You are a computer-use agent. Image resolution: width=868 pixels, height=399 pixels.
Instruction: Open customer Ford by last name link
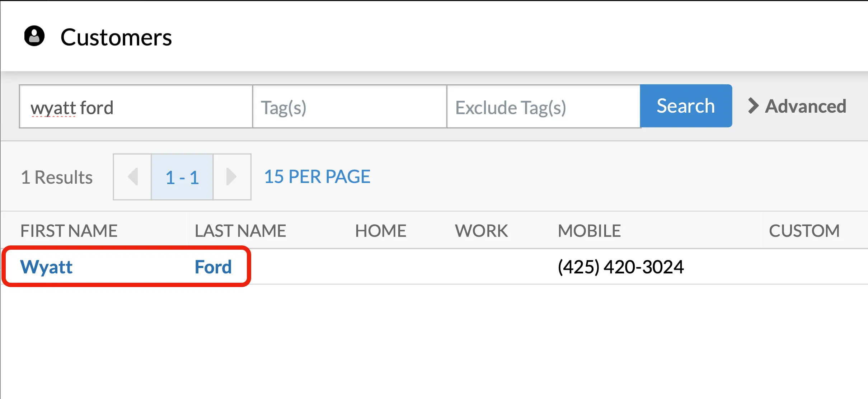click(213, 267)
